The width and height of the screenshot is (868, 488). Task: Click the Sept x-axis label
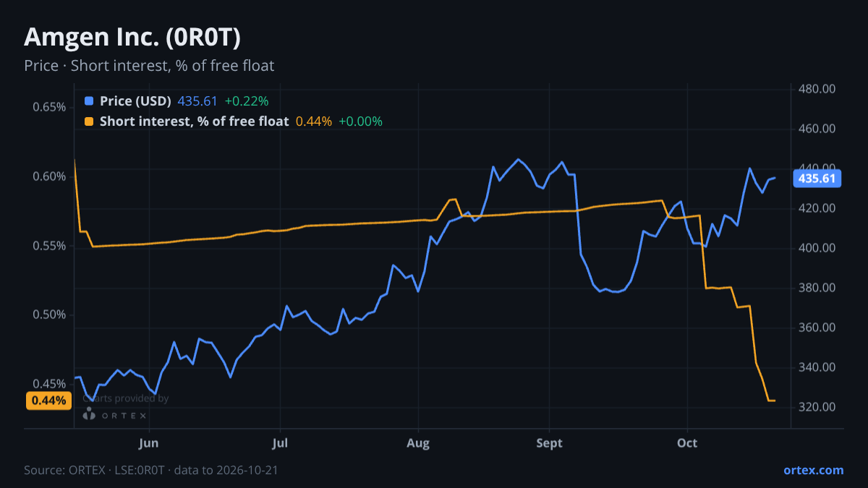pyautogui.click(x=549, y=442)
